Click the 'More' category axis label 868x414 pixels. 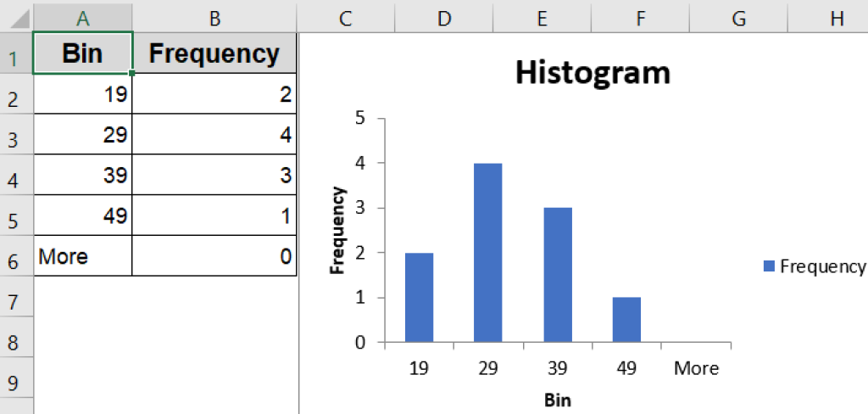[x=697, y=368]
